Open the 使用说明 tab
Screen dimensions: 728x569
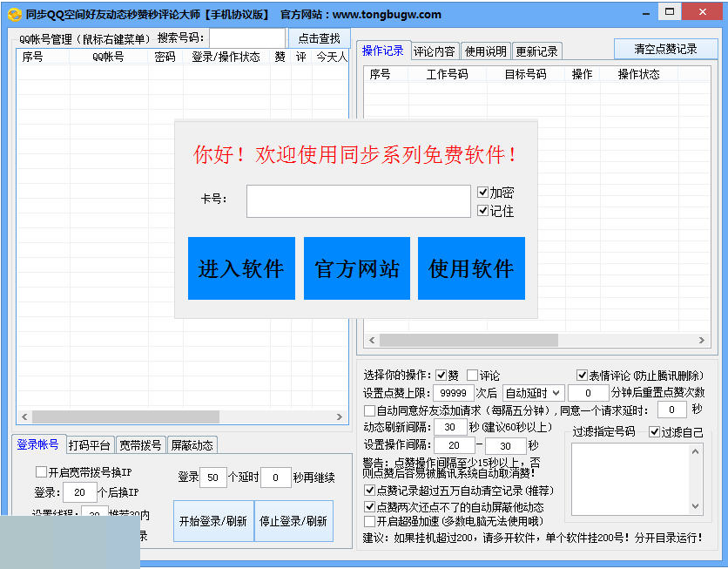(485, 51)
